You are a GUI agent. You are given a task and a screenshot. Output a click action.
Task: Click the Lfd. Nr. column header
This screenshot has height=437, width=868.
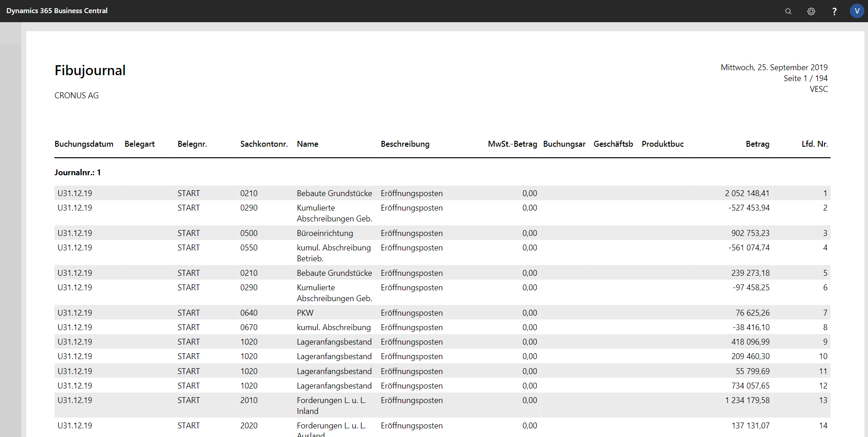[x=815, y=144]
